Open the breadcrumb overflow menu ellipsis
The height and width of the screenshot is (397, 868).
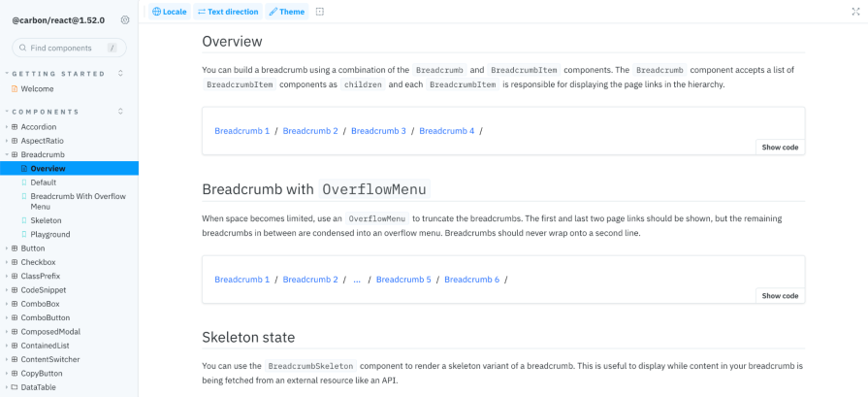click(x=357, y=280)
